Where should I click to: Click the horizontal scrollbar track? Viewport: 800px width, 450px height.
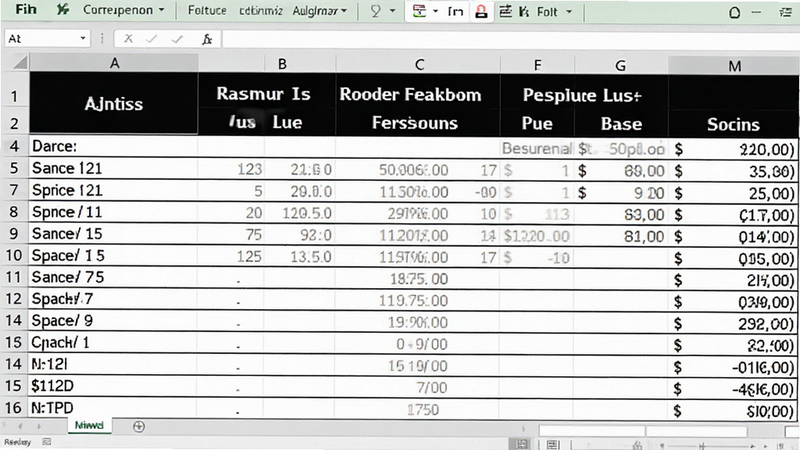coord(643,432)
